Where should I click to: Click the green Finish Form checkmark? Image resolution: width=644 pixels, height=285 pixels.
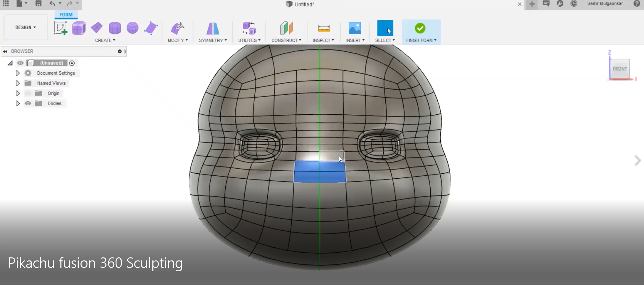[420, 28]
